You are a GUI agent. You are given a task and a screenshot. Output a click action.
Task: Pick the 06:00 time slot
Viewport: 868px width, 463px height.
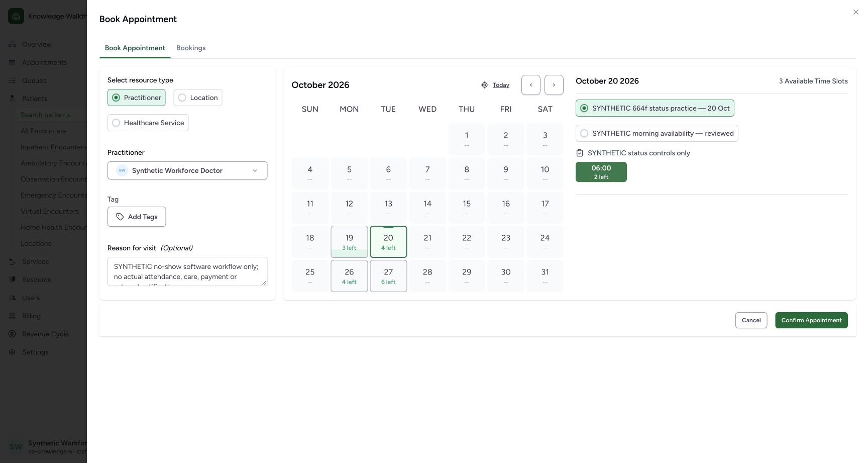(x=601, y=172)
